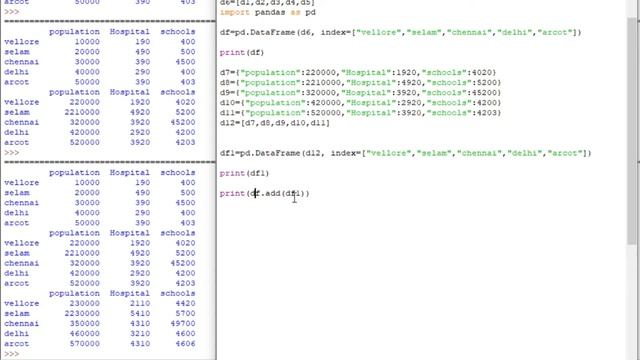Click Hospital value 3210 in shell
The height and width of the screenshot is (360, 640).
click(140, 333)
